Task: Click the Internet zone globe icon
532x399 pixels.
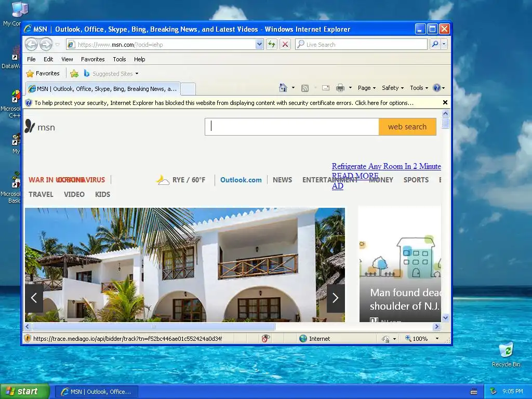Action: click(303, 338)
